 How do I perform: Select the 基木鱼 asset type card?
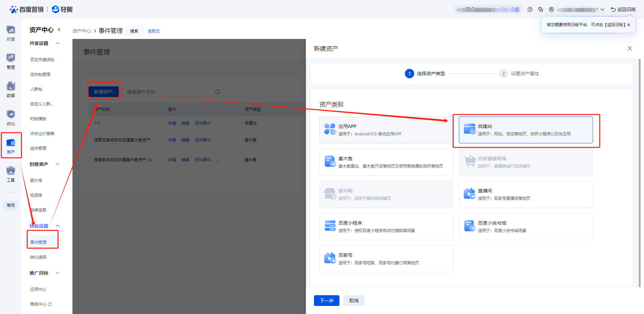click(x=386, y=162)
